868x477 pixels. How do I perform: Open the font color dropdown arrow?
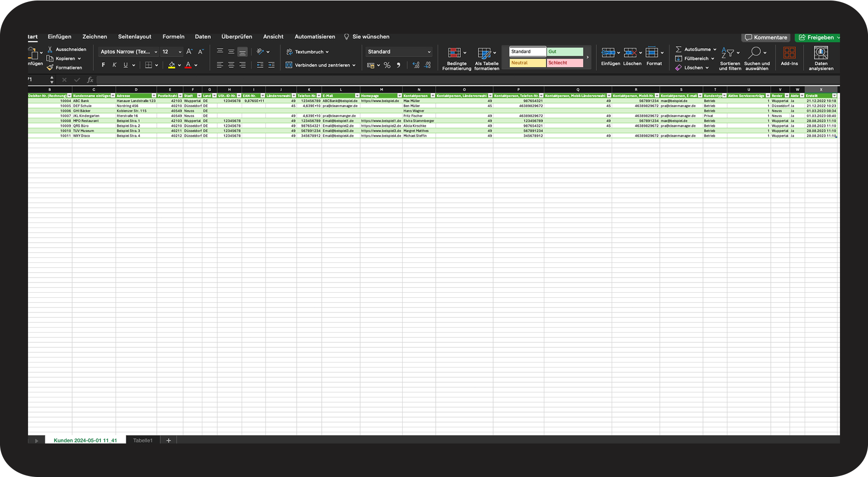click(196, 65)
